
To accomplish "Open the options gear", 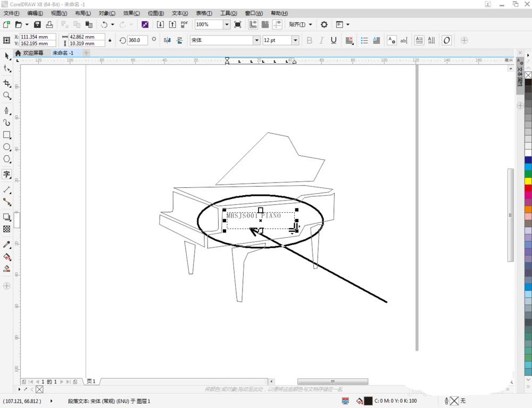I will coord(324,24).
